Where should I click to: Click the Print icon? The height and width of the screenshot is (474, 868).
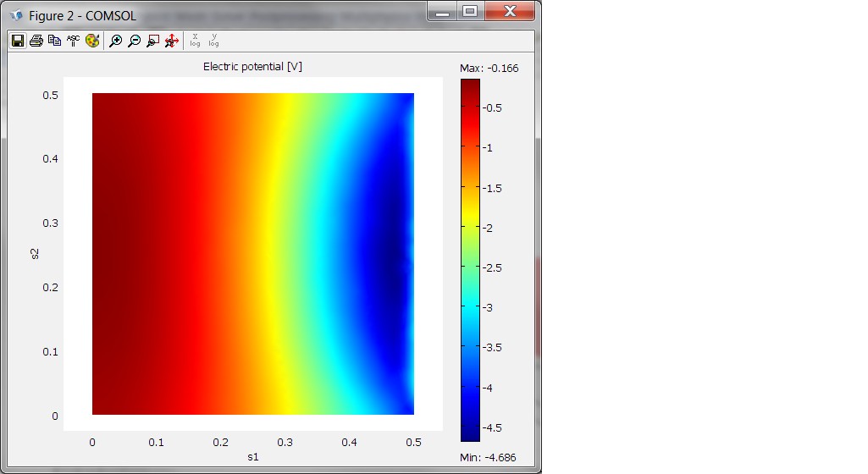click(36, 41)
